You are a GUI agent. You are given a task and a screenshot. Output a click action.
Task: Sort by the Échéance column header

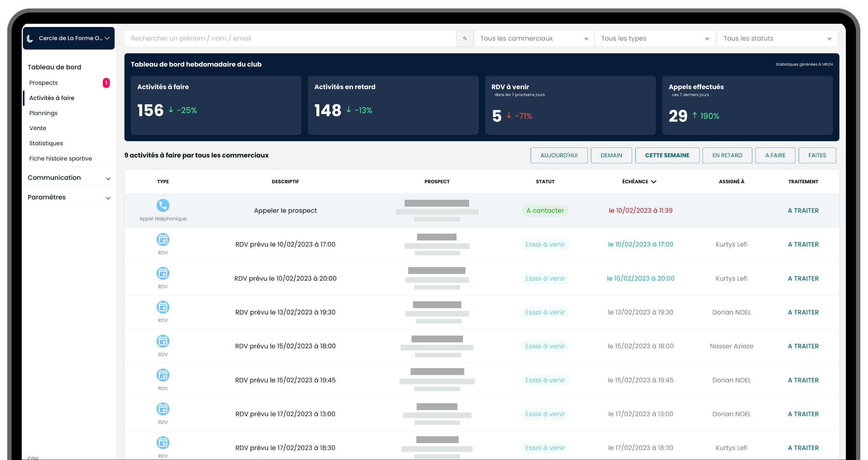coord(639,182)
